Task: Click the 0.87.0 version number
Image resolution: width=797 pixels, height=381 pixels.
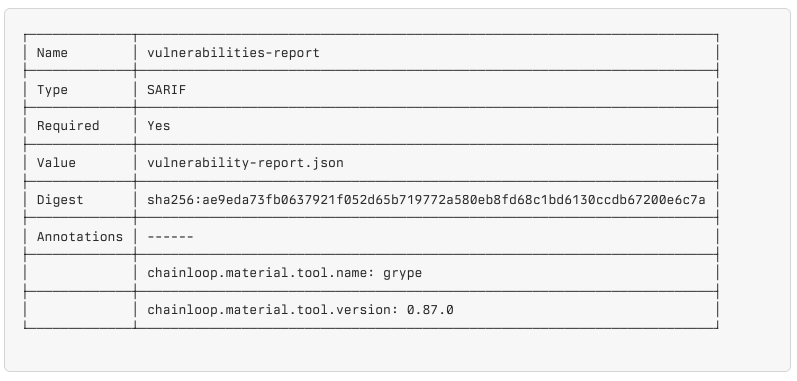Action: (430, 310)
